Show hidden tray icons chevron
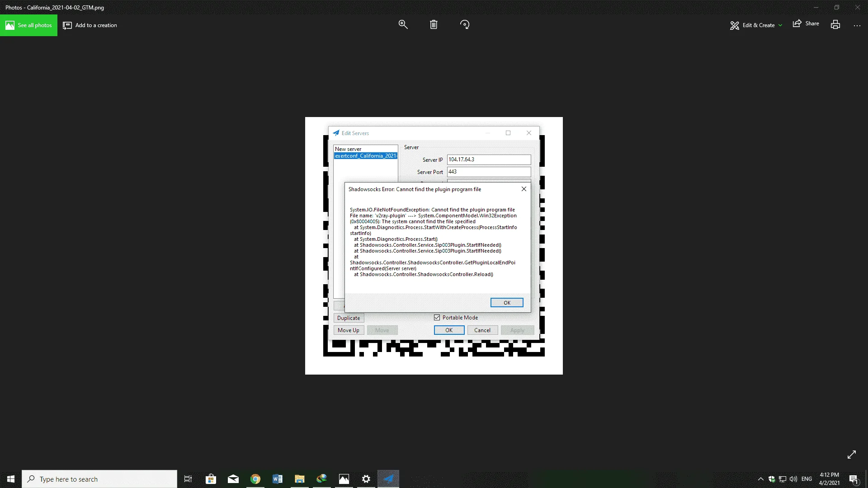 (x=760, y=479)
